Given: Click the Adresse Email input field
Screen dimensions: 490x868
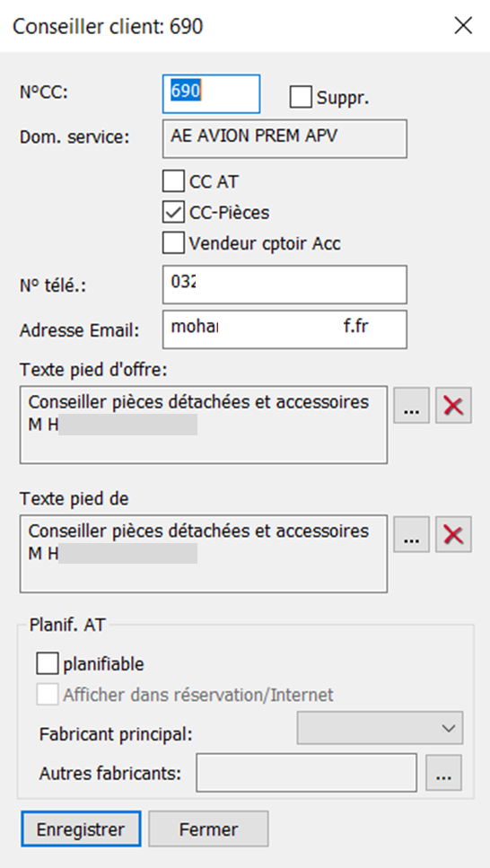Looking at the screenshot, I should pyautogui.click(x=284, y=329).
